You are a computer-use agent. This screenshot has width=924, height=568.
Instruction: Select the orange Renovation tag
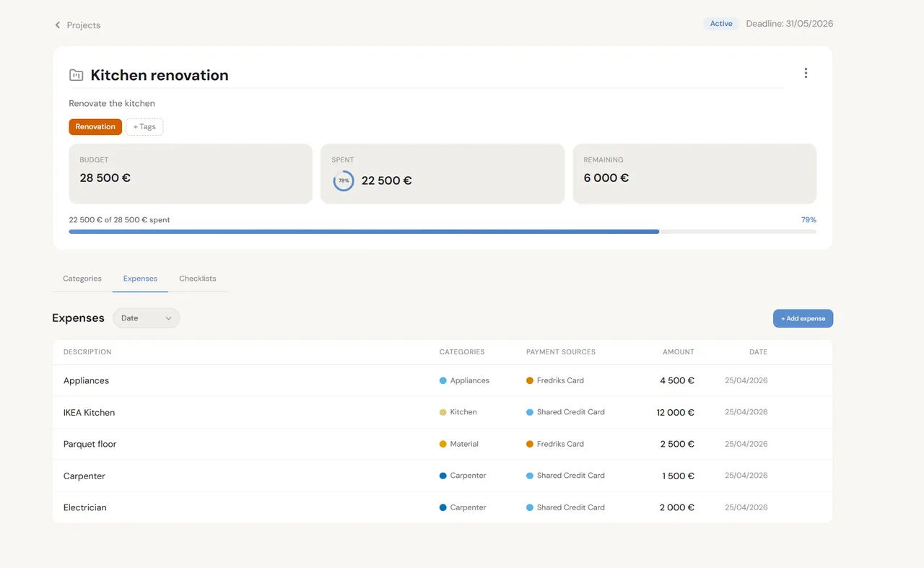(95, 127)
